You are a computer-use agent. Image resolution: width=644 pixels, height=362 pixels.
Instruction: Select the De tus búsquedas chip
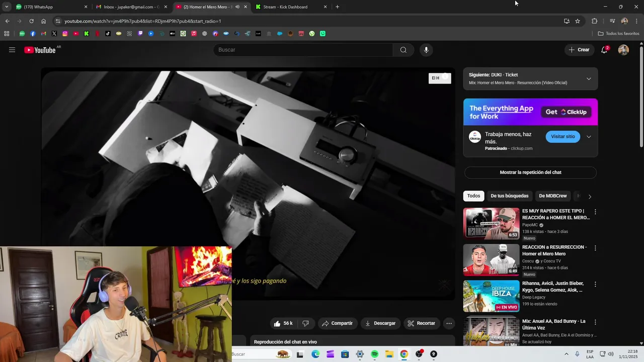(510, 196)
